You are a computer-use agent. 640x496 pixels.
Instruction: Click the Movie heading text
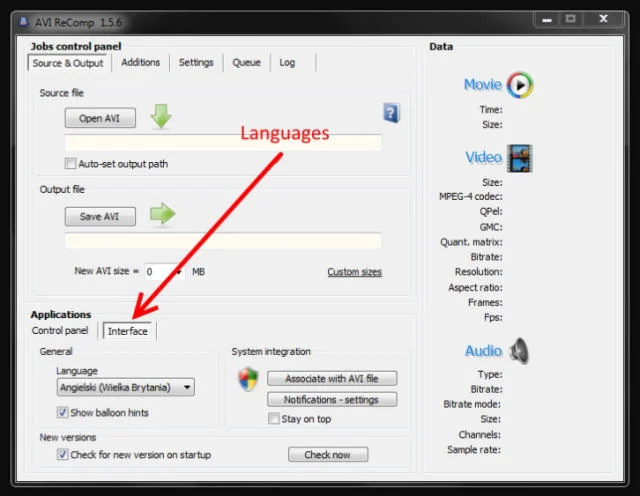482,85
